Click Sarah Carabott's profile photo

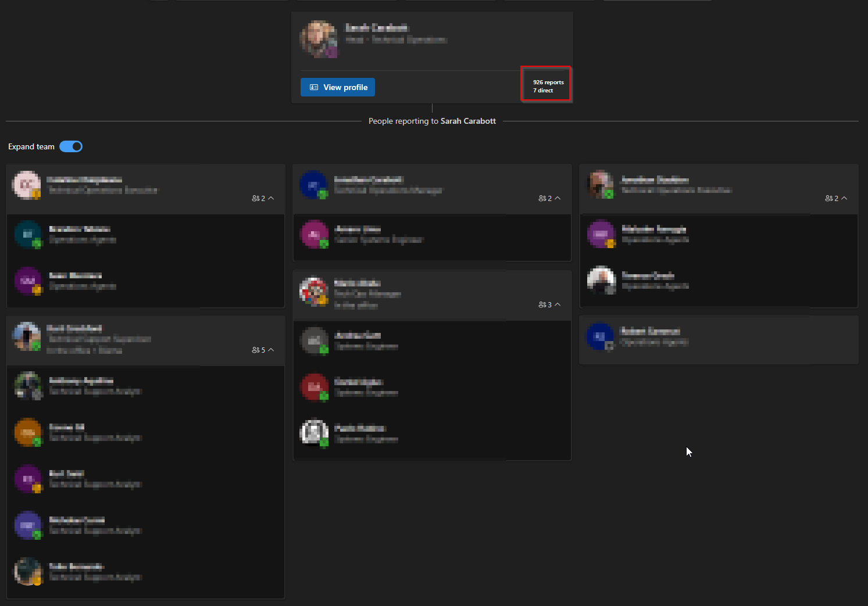coord(319,39)
